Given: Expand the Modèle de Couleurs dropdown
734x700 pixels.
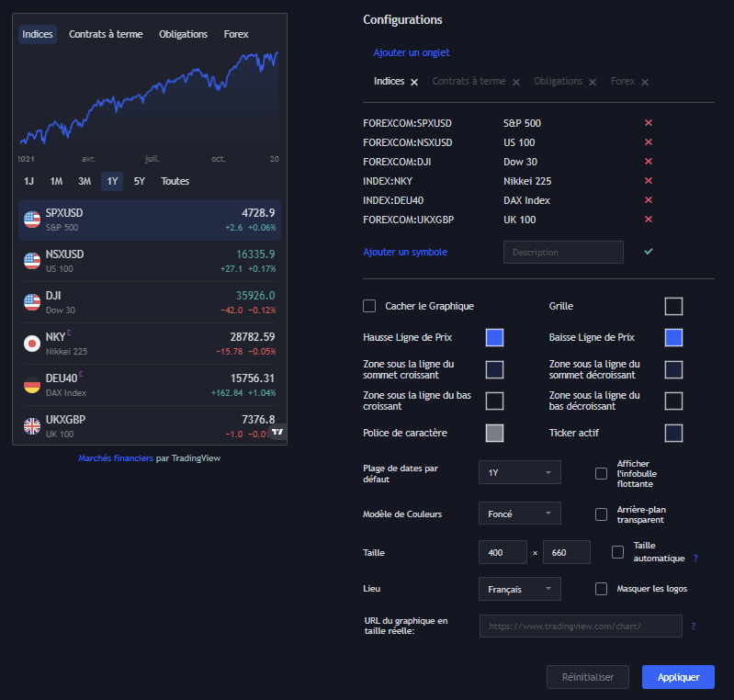Looking at the screenshot, I should click(519, 514).
